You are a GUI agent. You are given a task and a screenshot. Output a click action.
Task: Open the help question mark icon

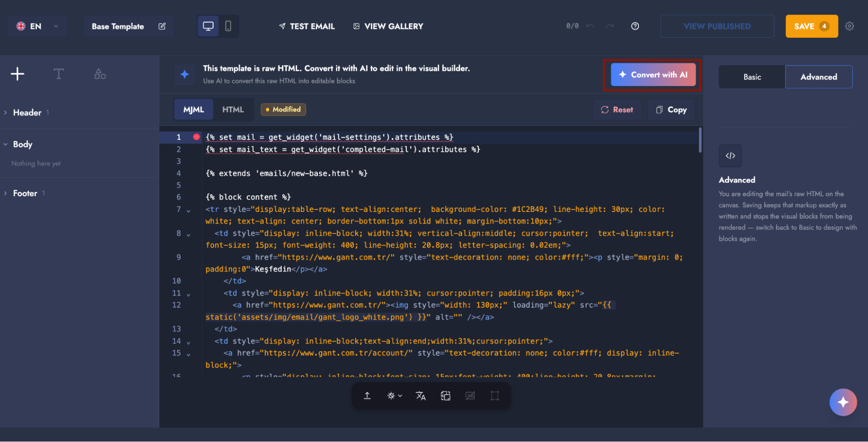coord(635,26)
